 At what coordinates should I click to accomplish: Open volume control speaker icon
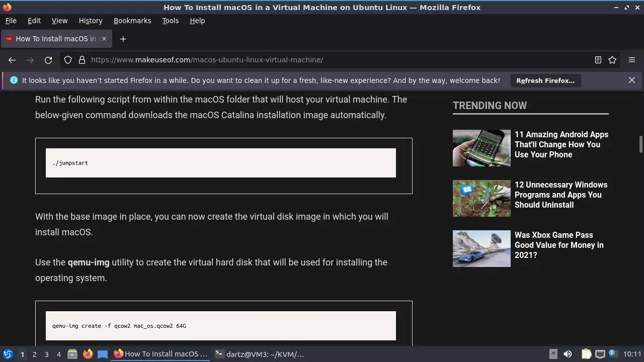pos(568,354)
